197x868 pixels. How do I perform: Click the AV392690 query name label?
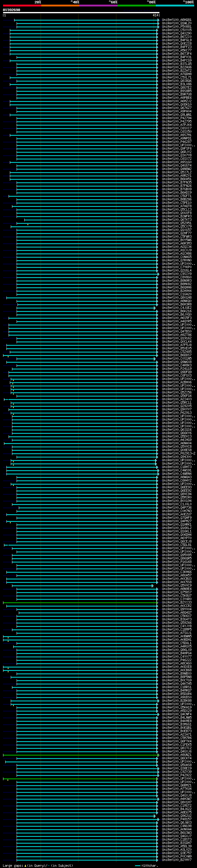(11, 10)
